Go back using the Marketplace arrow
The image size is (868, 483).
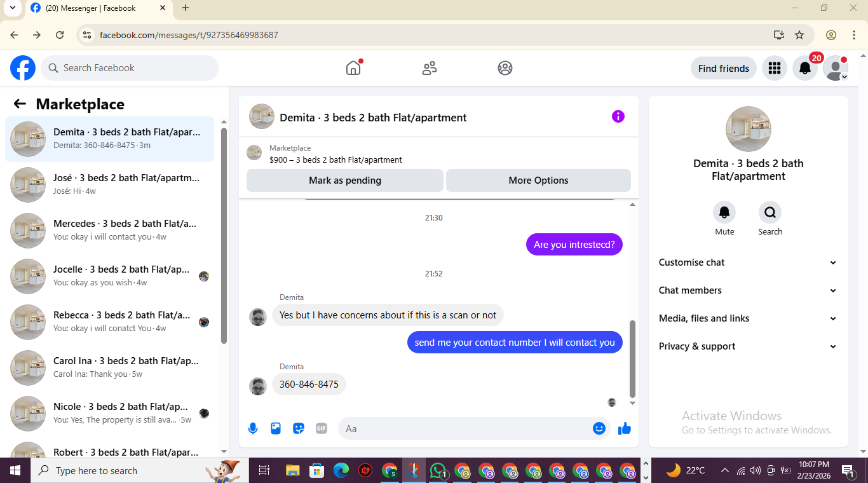(20, 104)
